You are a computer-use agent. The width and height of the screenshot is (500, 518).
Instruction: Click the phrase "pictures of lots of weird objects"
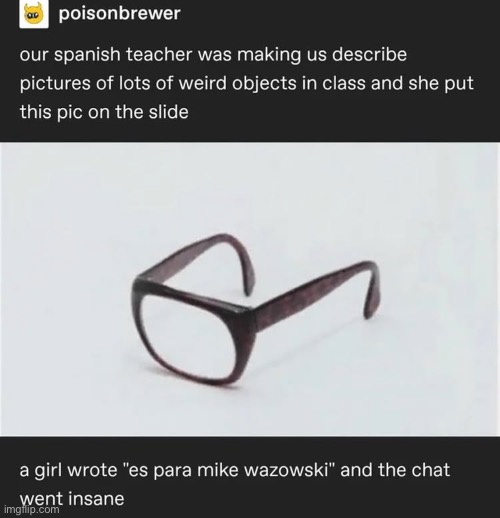coord(158,83)
